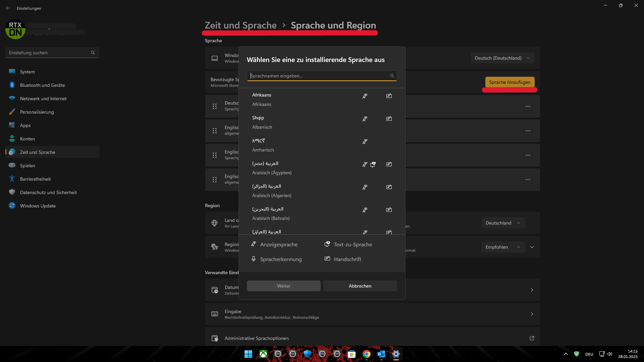644x362 pixels.
Task: Click the Einstellung suchen search box
Action: coord(52,53)
